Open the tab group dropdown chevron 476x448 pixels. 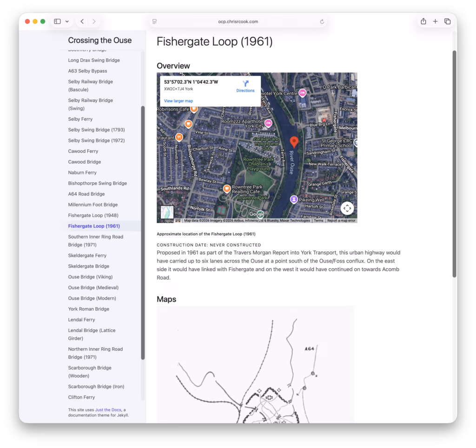(x=67, y=21)
